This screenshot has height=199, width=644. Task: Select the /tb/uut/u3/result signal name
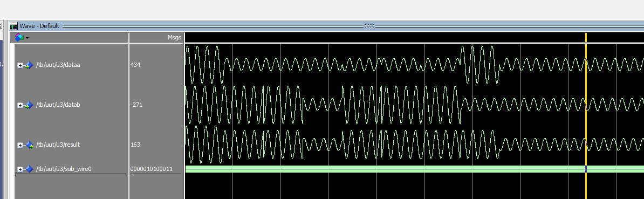(x=58, y=145)
